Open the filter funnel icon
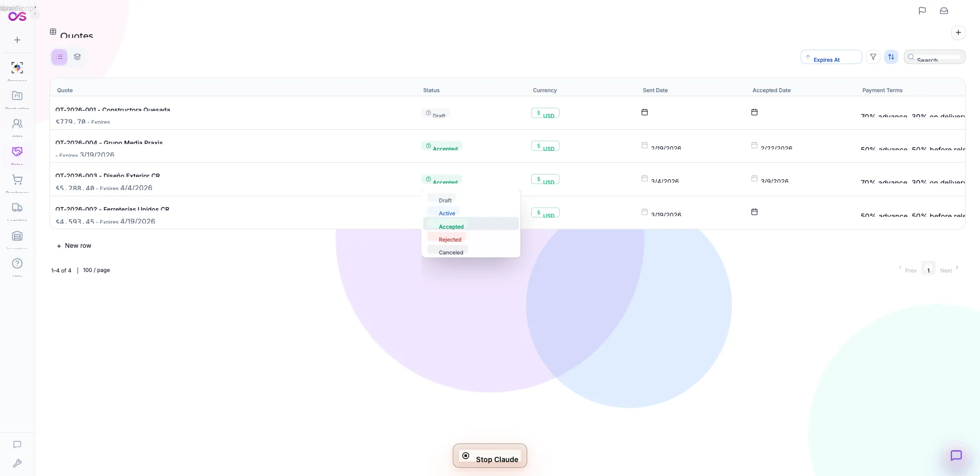 point(873,57)
